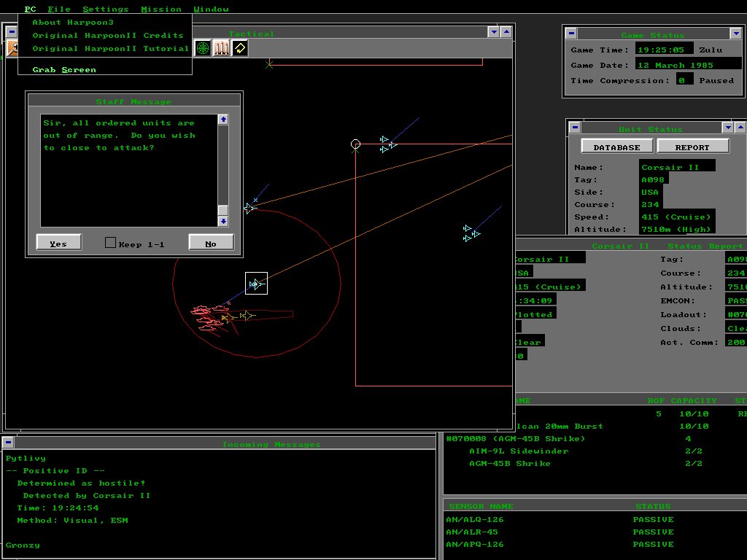747x560 pixels.
Task: Select the boxed Corsair II aircraft on map
Action: (256, 284)
